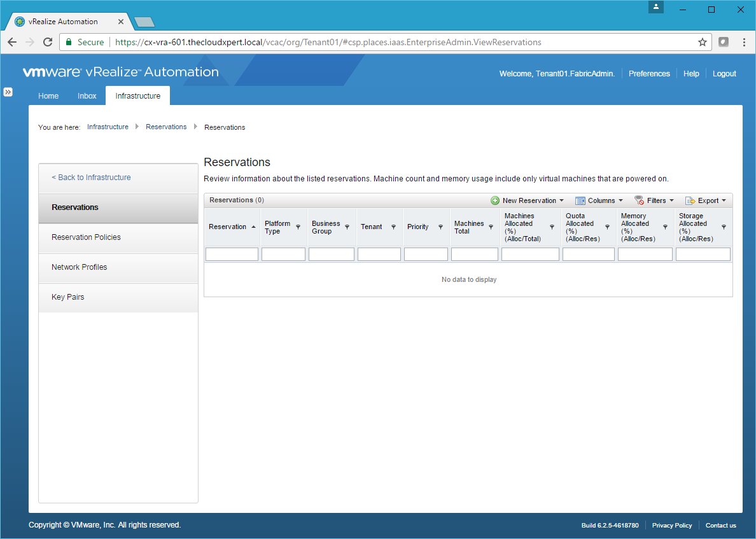The height and width of the screenshot is (539, 756).
Task: Click the filter icon on the Business Group column
Action: (347, 227)
